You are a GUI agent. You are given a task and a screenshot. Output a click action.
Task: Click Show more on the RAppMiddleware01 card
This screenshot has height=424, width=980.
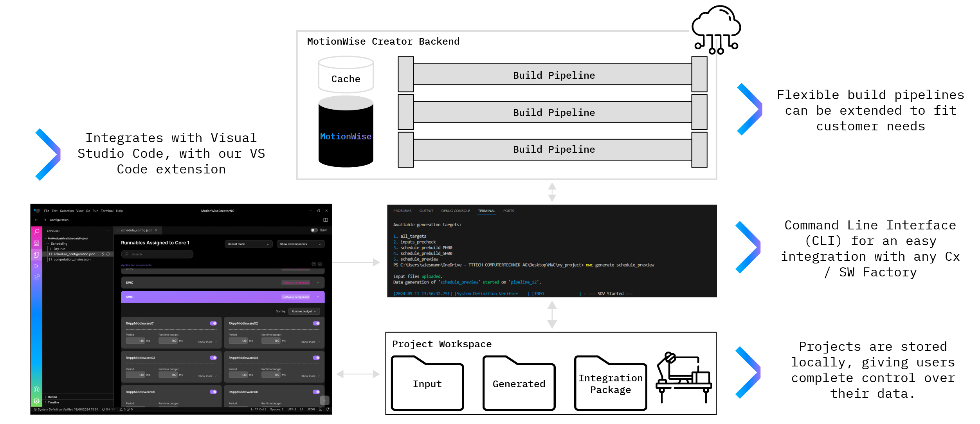pyautogui.click(x=207, y=342)
